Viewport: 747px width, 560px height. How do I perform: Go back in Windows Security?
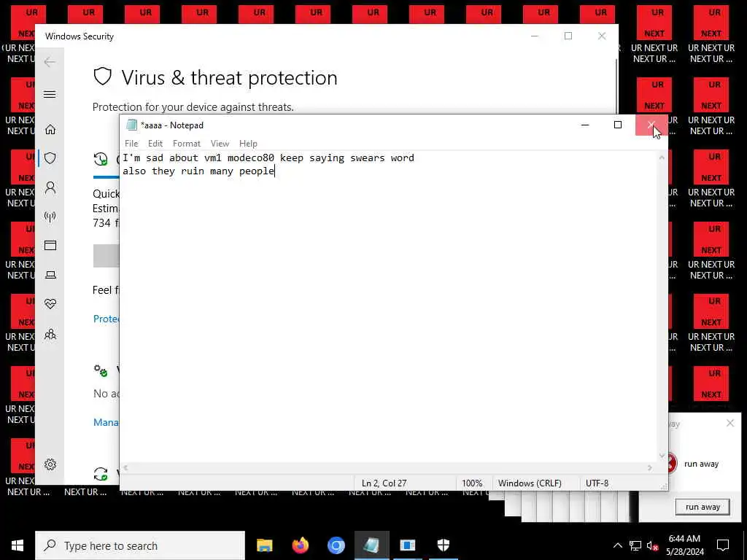50,62
